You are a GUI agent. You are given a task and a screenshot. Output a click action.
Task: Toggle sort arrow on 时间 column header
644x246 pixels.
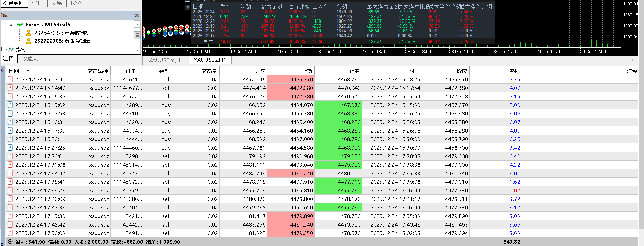click(28, 71)
